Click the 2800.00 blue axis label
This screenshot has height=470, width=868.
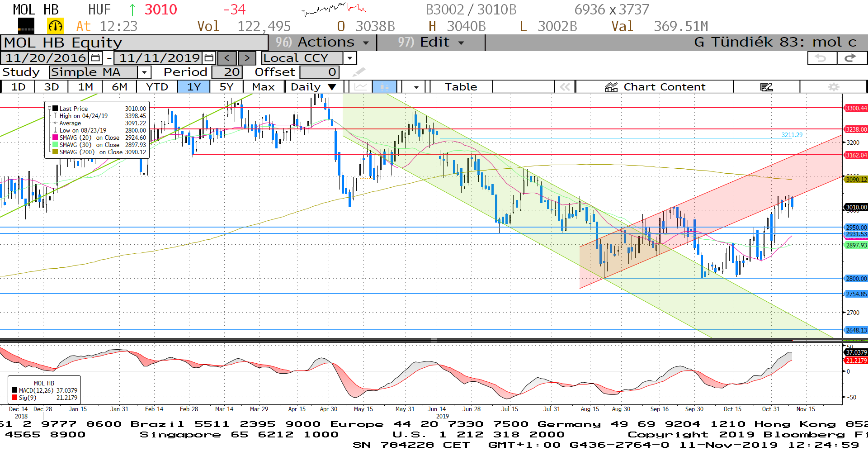[x=856, y=279]
